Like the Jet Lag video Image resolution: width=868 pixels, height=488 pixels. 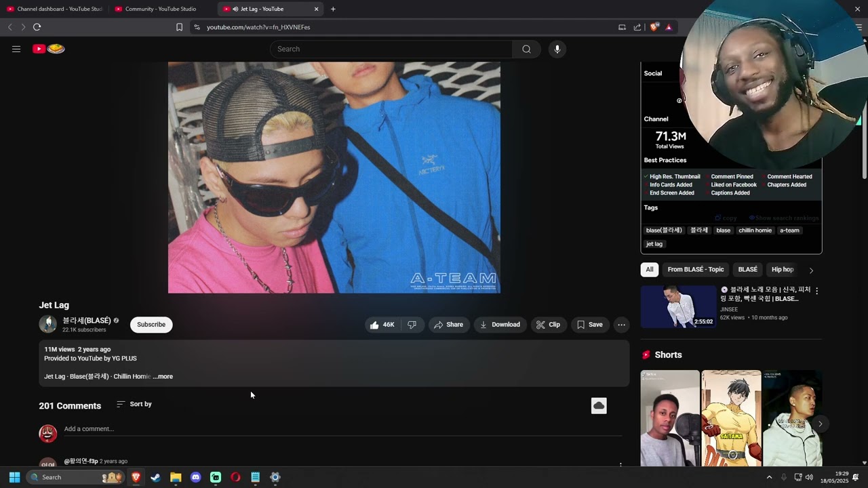tap(382, 325)
